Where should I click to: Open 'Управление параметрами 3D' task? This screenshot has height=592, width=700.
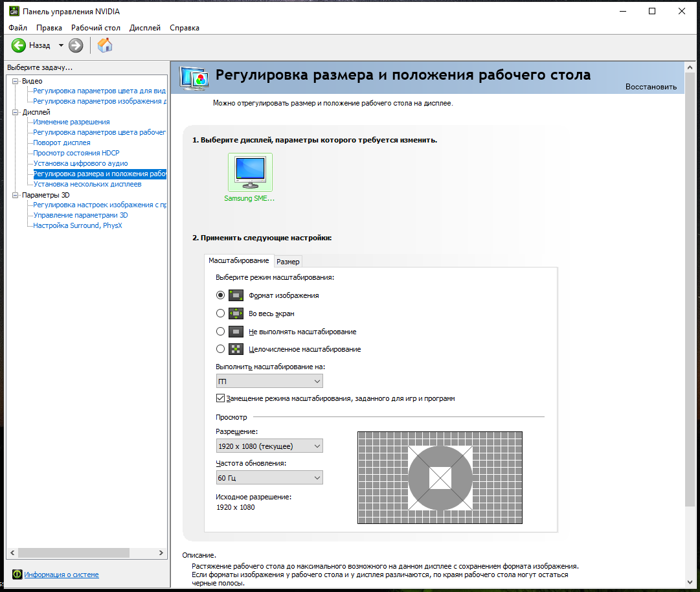click(80, 215)
